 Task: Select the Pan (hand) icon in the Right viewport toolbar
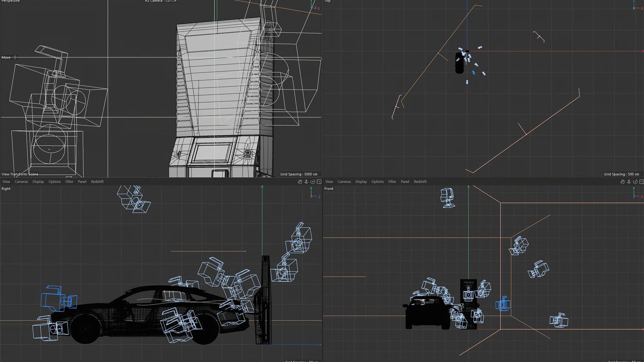pyautogui.click(x=300, y=182)
